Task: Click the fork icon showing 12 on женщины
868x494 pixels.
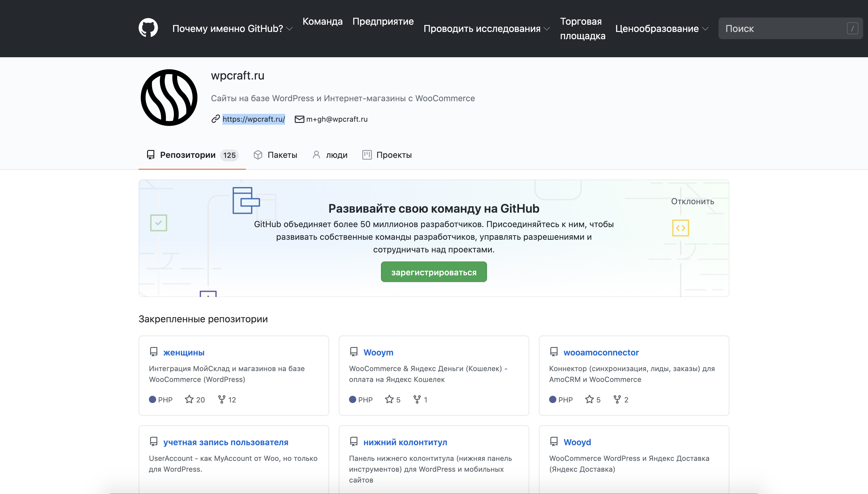Action: 222,399
